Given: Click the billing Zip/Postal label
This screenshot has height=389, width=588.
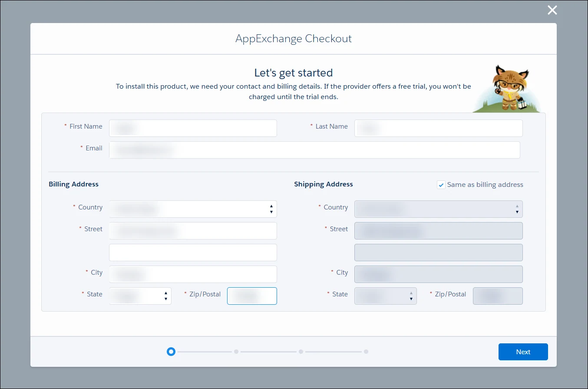Looking at the screenshot, I should click(x=205, y=294).
